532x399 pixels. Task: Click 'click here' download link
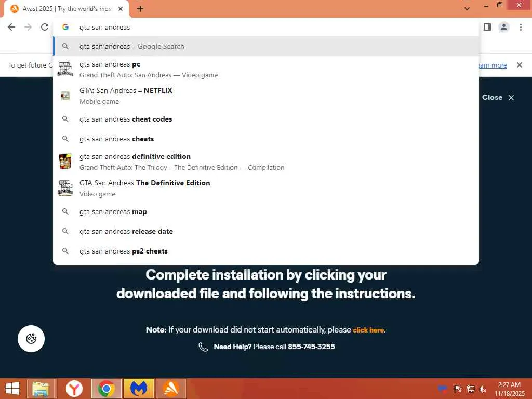[368, 330]
